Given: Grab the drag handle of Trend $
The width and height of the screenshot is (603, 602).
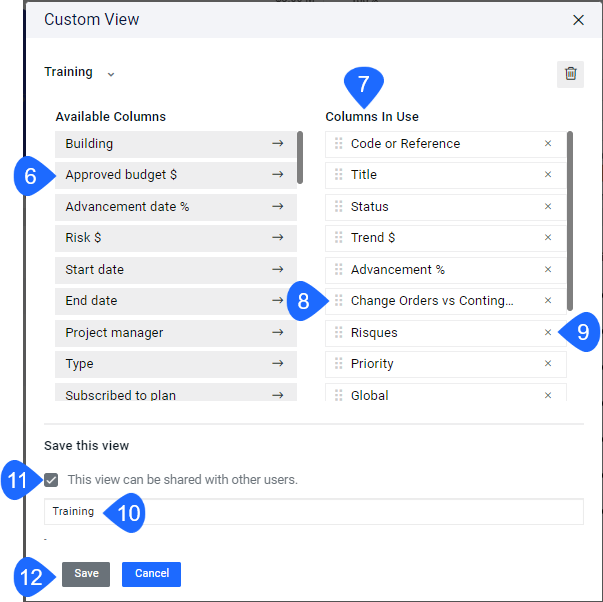Looking at the screenshot, I should tap(338, 238).
